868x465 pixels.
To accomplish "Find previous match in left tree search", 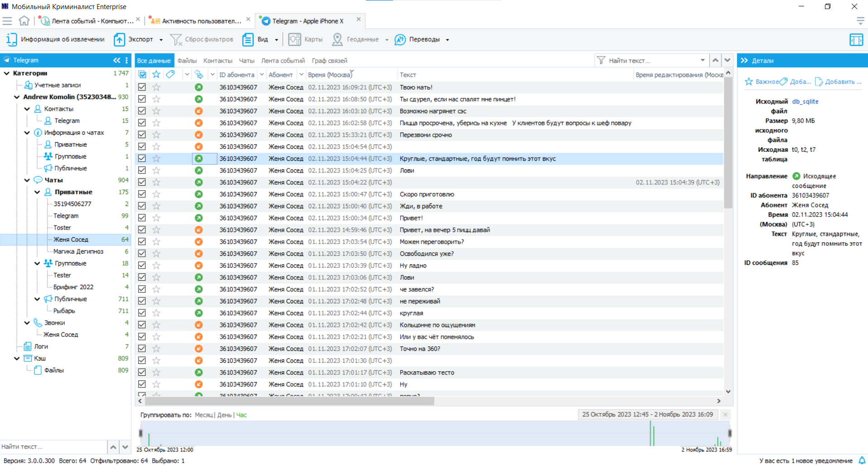I will (x=113, y=447).
